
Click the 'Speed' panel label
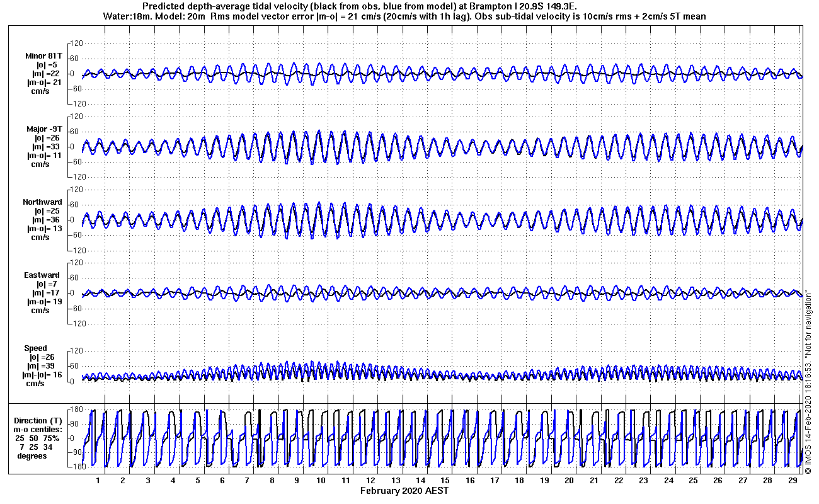pyautogui.click(x=35, y=348)
